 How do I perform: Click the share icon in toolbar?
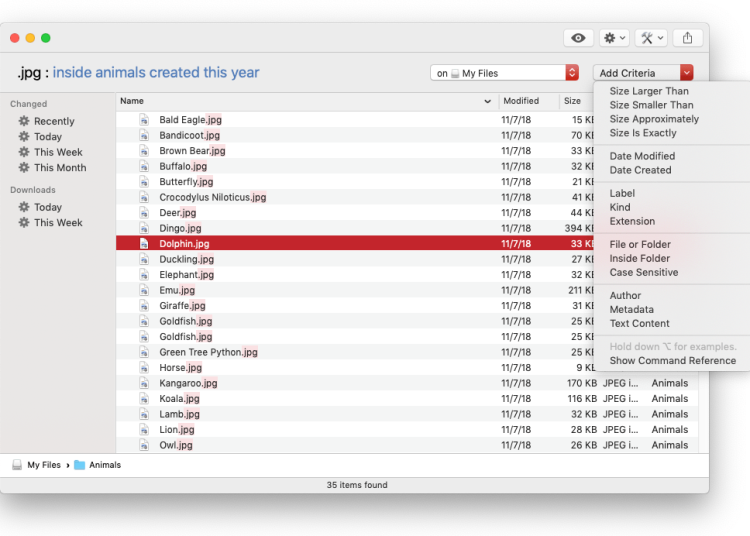click(687, 38)
